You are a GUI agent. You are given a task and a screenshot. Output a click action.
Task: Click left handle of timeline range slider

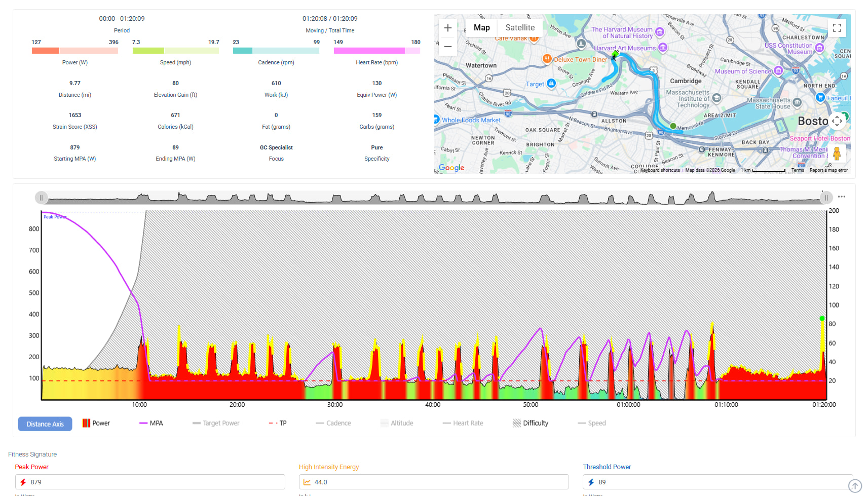41,198
